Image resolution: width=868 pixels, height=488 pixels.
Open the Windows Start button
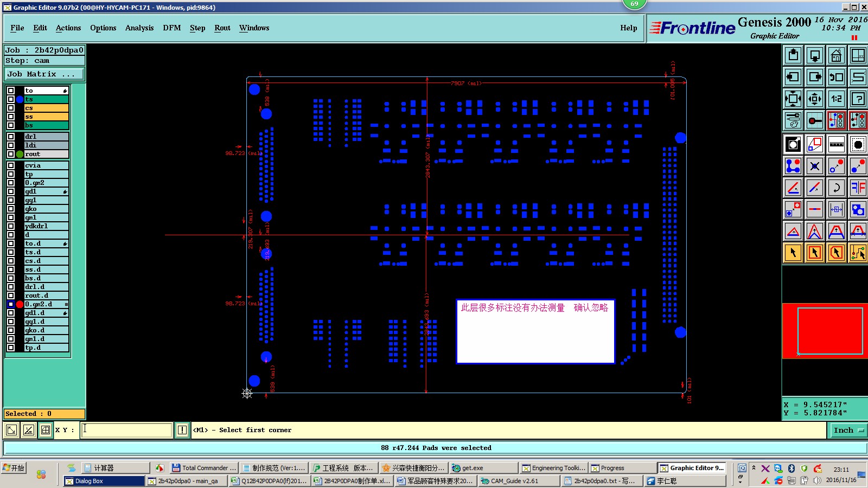14,468
